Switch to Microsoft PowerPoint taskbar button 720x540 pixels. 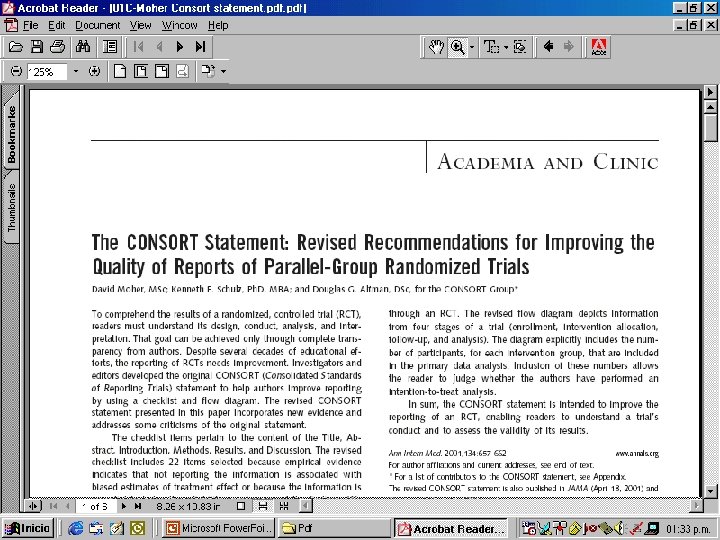(219, 528)
